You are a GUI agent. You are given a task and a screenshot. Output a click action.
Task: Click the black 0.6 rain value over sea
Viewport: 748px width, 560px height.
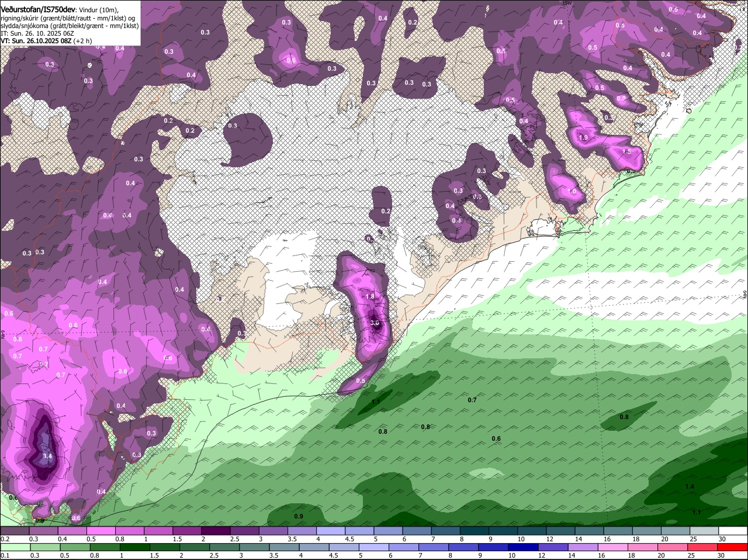(x=496, y=438)
